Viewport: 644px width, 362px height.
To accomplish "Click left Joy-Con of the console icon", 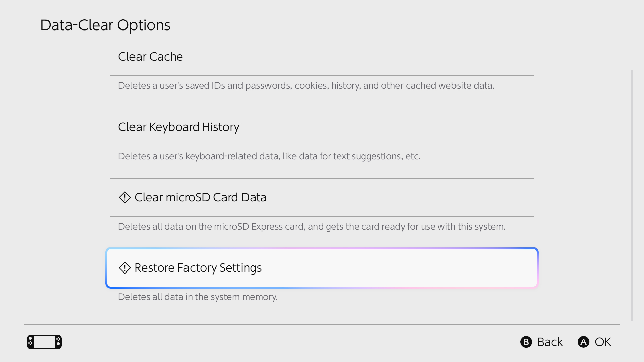I will pos(30,342).
